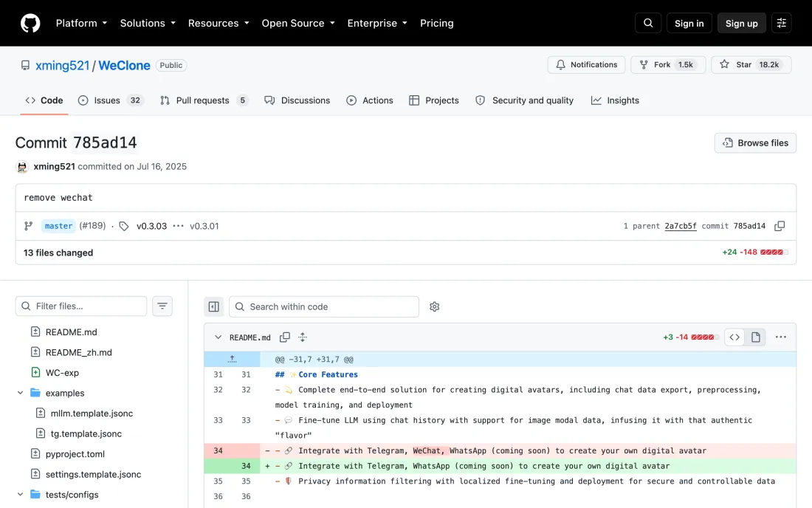Viewport: 812px width, 508px height.
Task: Go to the Pricing page
Action: click(436, 24)
